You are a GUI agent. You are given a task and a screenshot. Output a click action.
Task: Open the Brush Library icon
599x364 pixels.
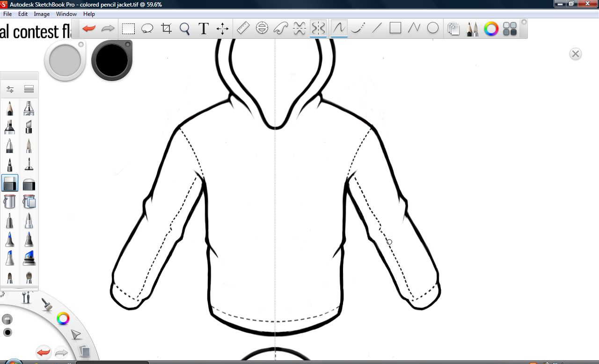pyautogui.click(x=29, y=89)
